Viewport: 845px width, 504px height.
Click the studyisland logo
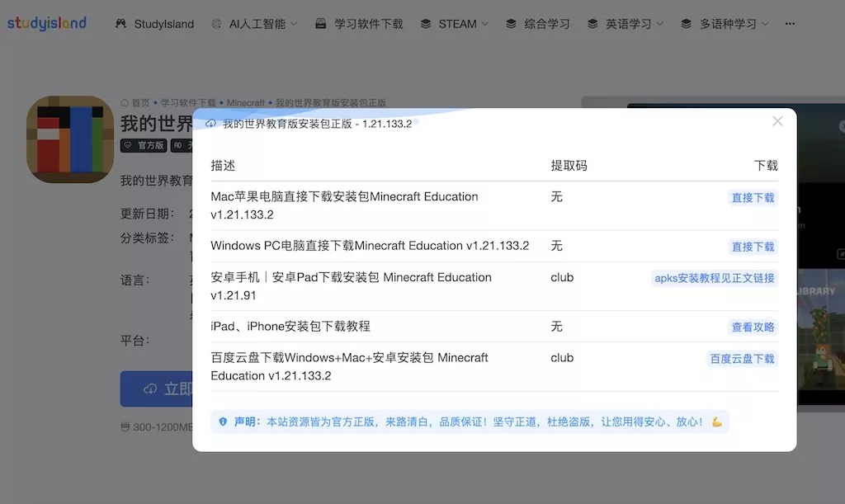click(x=46, y=23)
